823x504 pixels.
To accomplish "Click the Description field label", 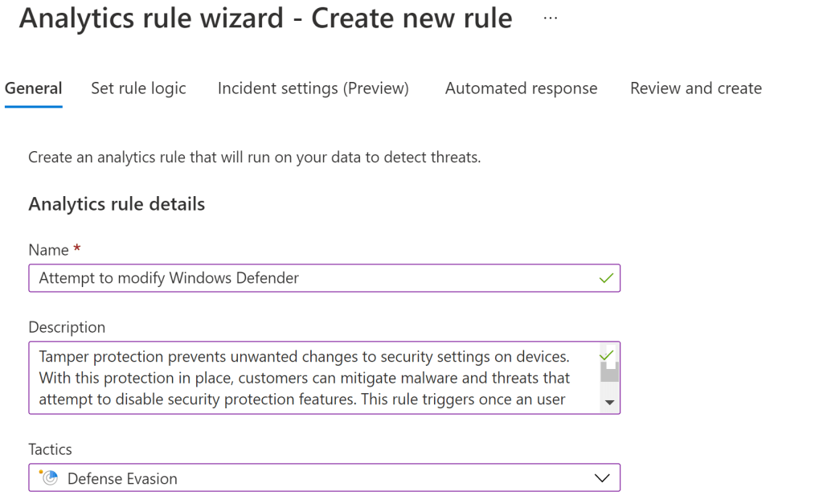I will [67, 327].
